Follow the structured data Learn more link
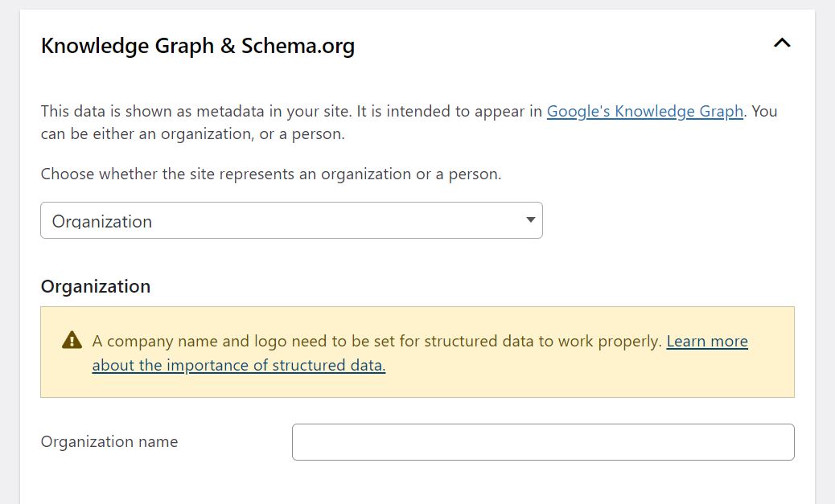This screenshot has width=835, height=504. click(x=706, y=341)
